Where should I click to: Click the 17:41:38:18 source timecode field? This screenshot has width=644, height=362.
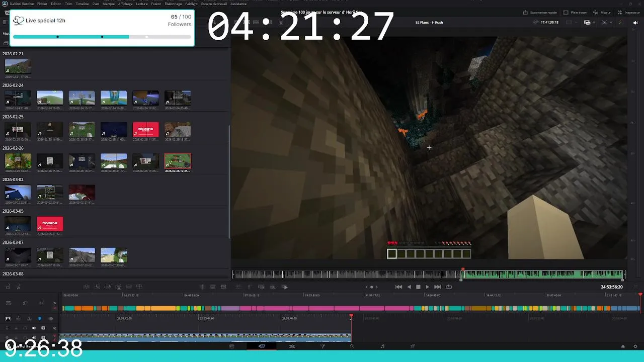[548, 23]
